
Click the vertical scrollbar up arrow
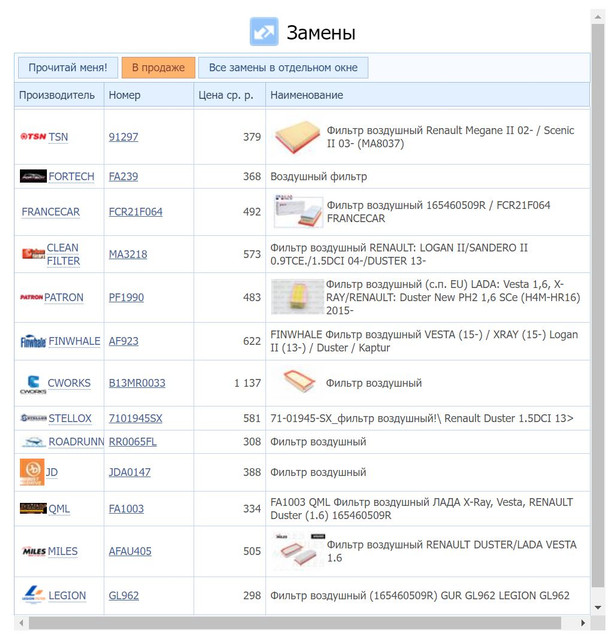[x=598, y=17]
